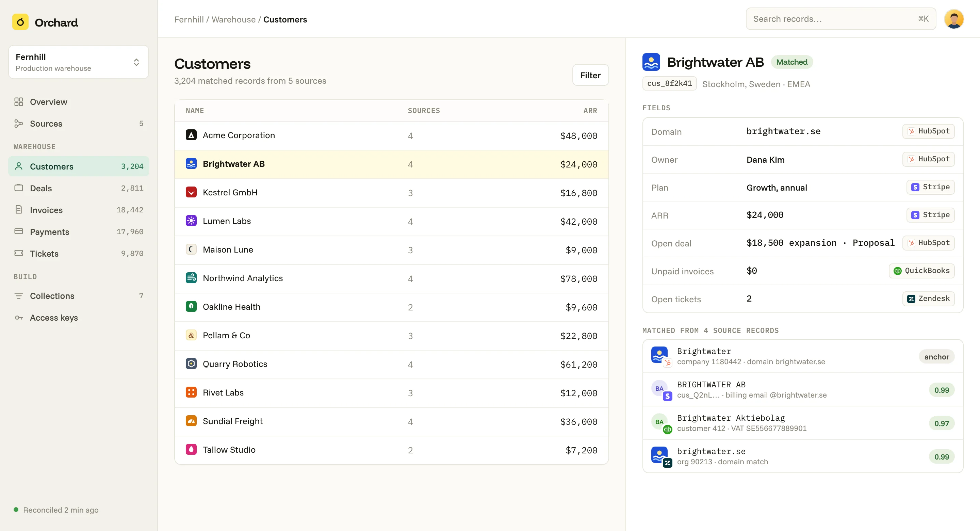
Task: Click the Tickets icon in sidebar
Action: tap(19, 253)
